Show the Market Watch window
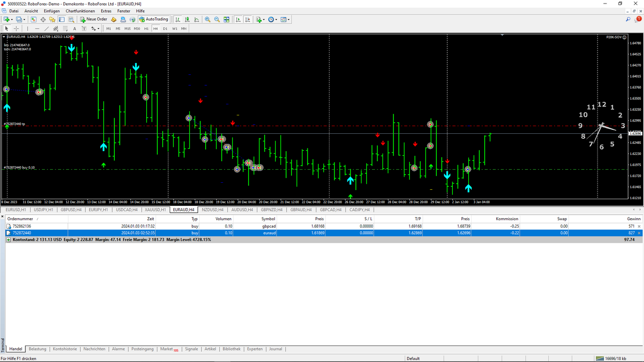The height and width of the screenshot is (362, 644). point(33,19)
